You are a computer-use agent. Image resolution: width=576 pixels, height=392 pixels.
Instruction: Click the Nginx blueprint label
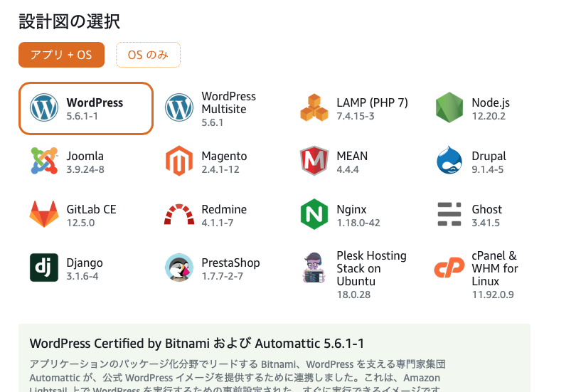(x=351, y=209)
